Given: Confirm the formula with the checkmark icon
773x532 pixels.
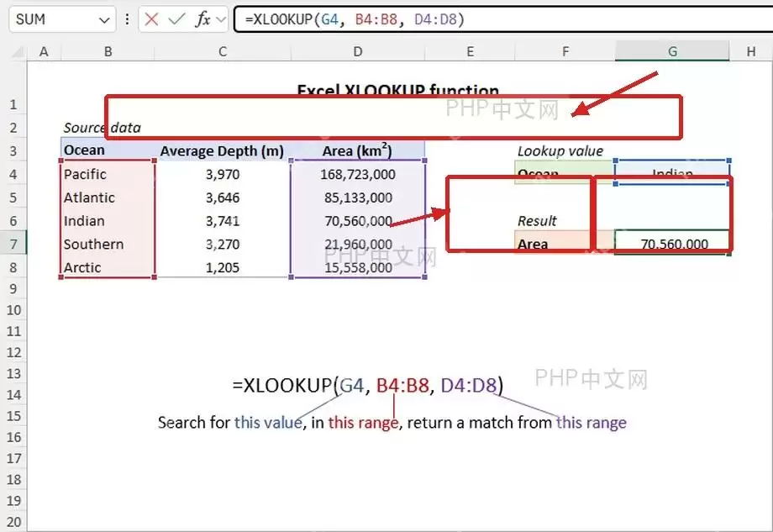Looking at the screenshot, I should coord(176,19).
